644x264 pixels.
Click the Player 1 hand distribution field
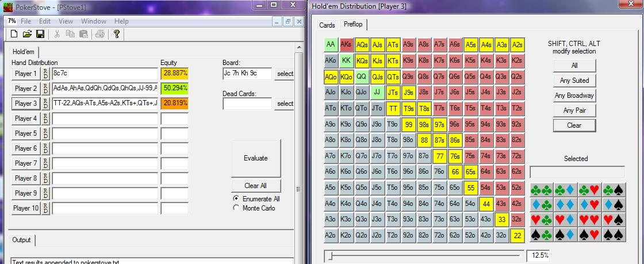point(105,74)
